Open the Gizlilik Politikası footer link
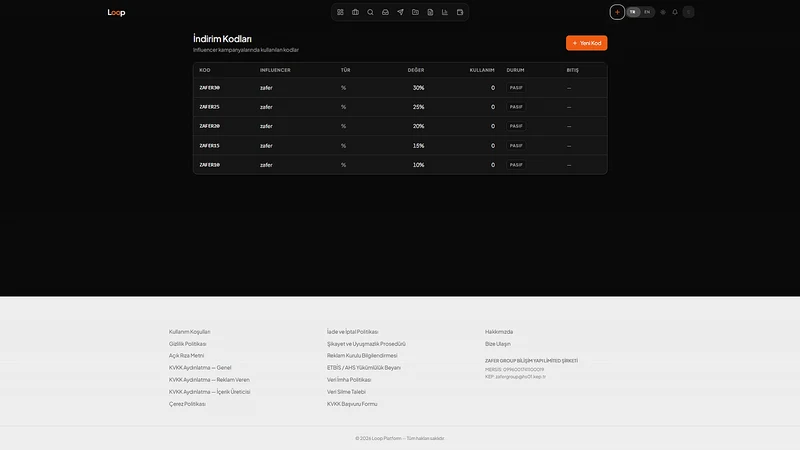This screenshot has width=800, height=450. (x=187, y=344)
